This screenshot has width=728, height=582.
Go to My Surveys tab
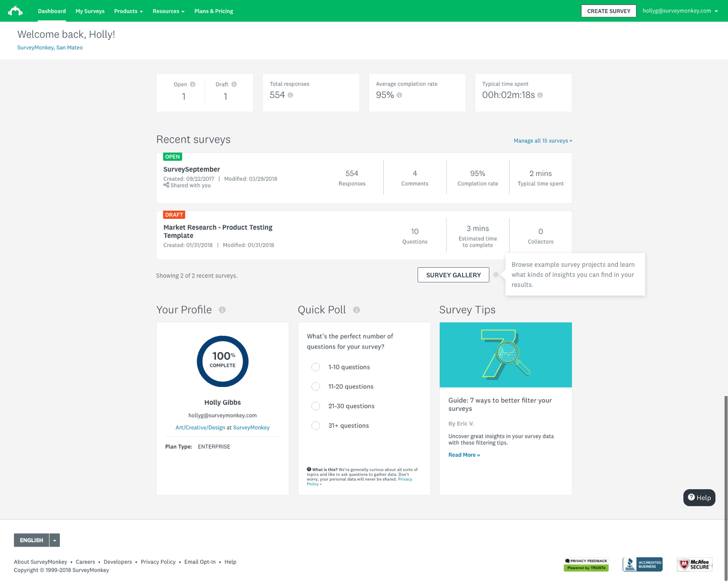click(90, 11)
